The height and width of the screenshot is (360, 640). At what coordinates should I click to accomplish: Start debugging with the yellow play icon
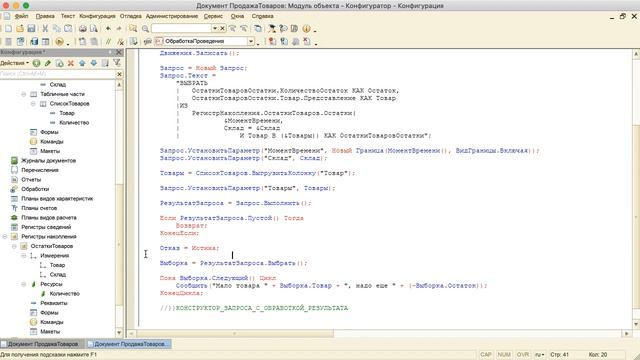pyautogui.click(x=59, y=41)
